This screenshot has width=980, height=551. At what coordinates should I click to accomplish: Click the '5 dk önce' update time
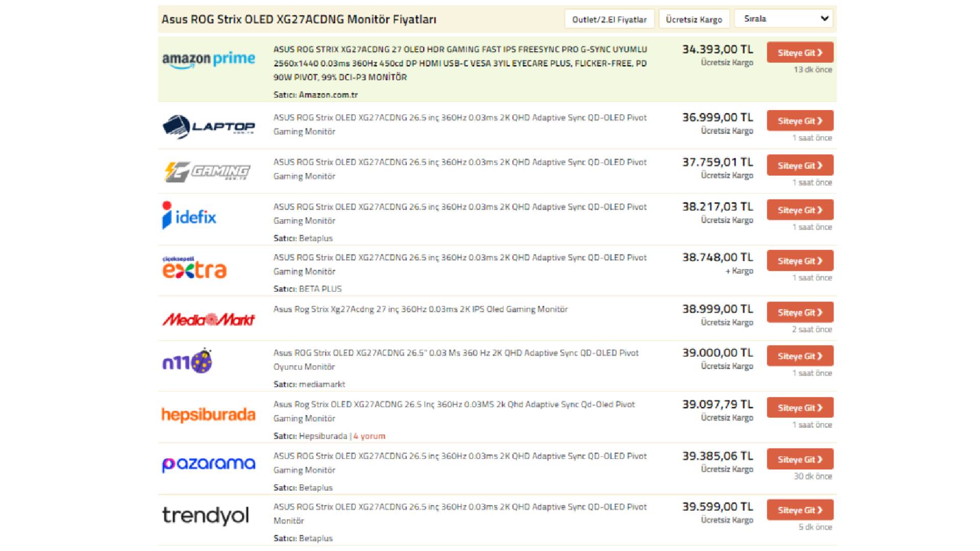[x=815, y=527]
